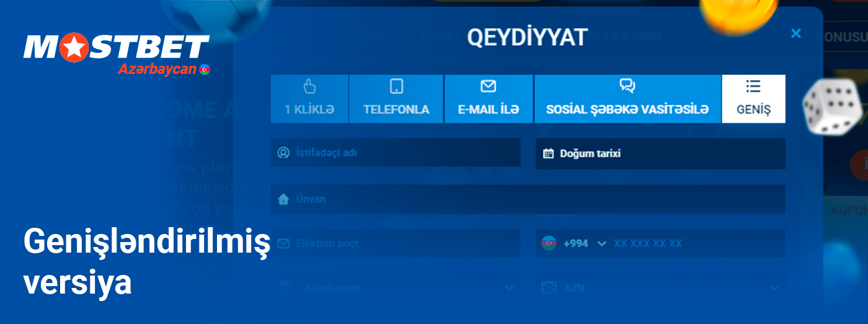
Task: Open the E-MAIL İLƏ registration tab
Action: 489,99
